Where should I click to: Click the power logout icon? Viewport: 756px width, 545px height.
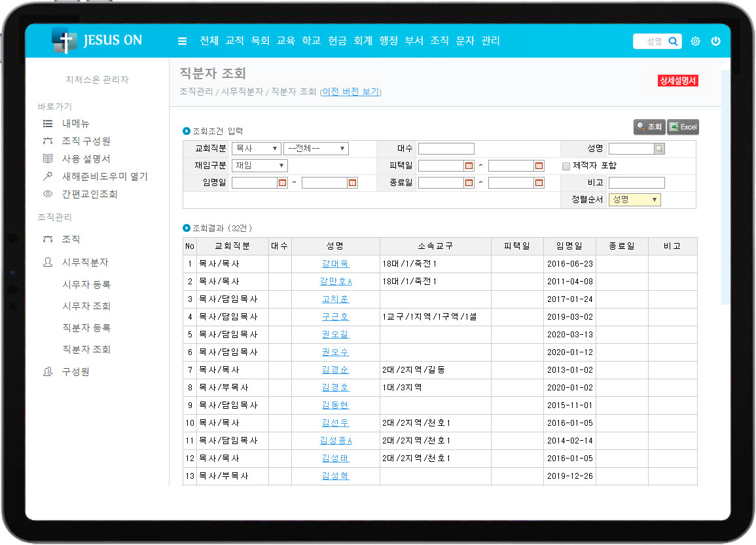click(715, 41)
